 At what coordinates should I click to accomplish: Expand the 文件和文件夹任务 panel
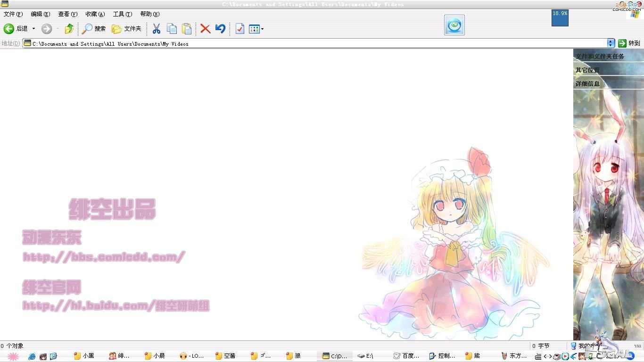tap(608, 57)
